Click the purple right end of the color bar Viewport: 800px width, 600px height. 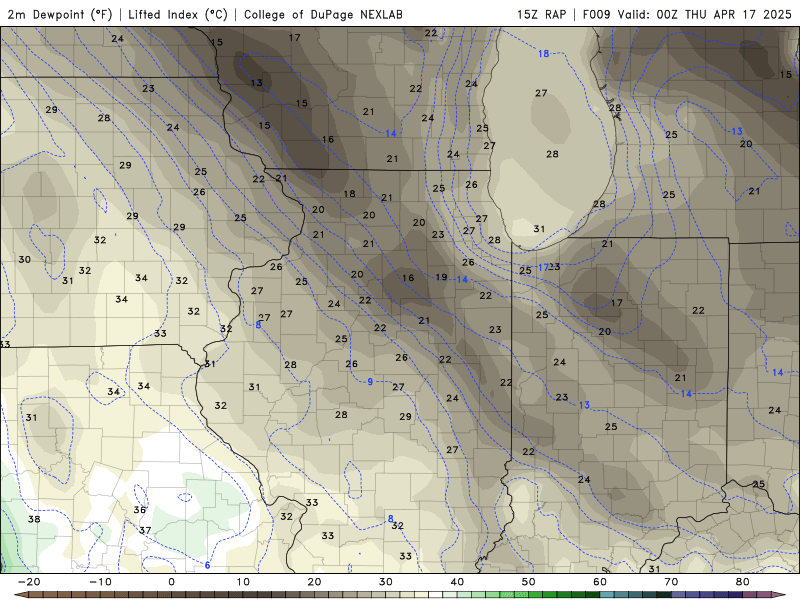click(778, 595)
